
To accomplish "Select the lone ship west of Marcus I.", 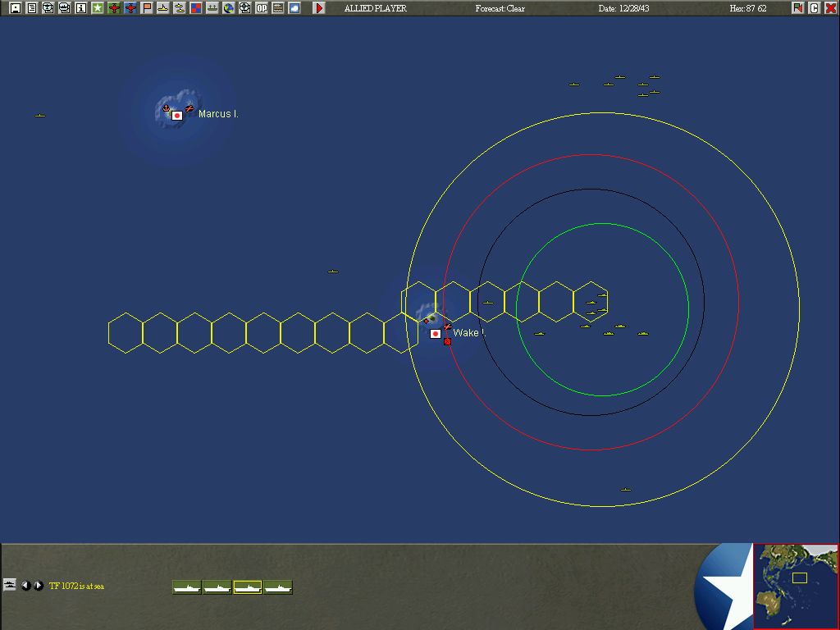I will point(39,115).
